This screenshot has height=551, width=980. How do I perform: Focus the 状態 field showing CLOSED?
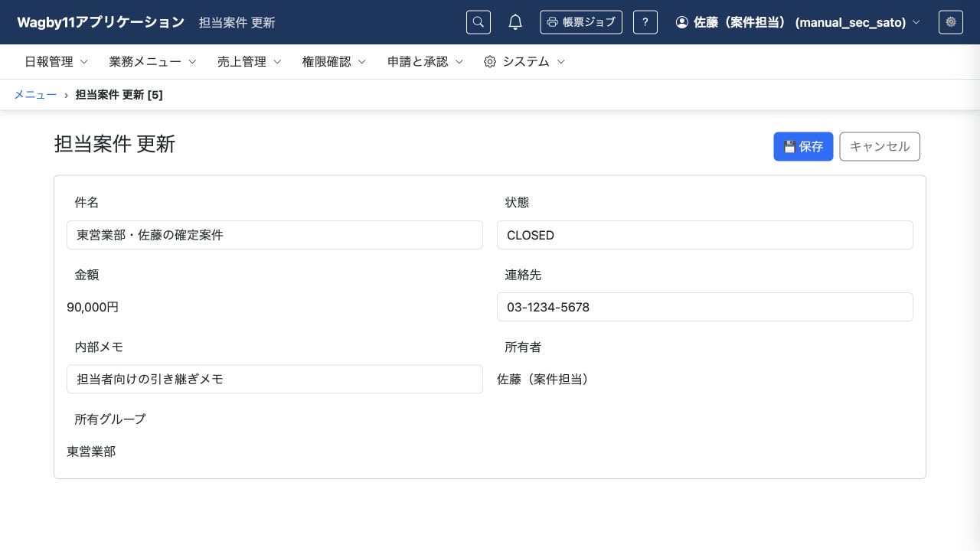[x=705, y=235]
